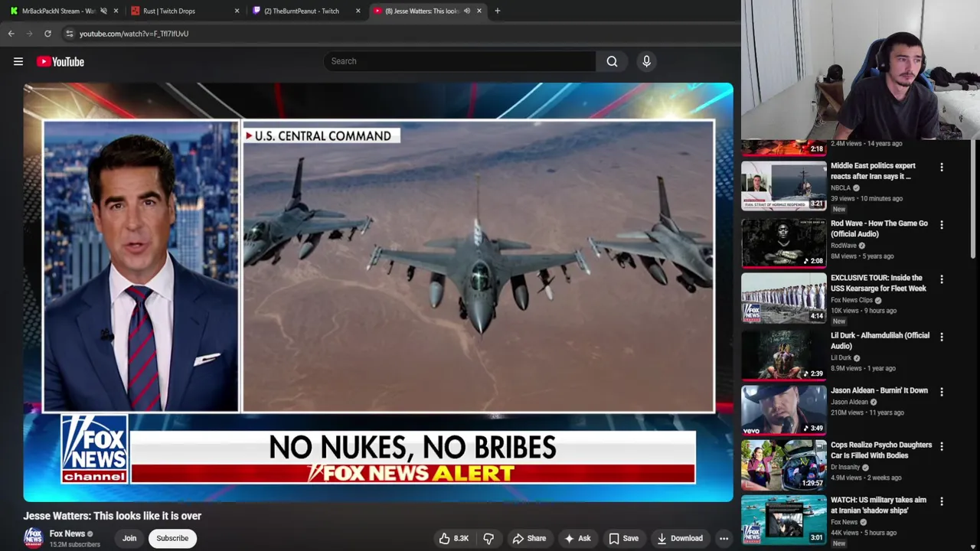
Task: Play Rod Wave How The Game Go thumbnail
Action: tap(784, 243)
